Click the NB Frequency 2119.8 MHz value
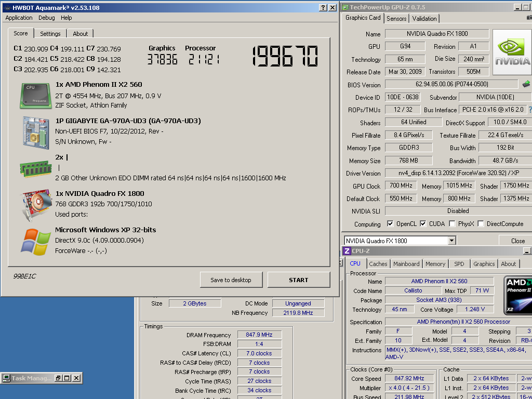532x399 pixels. (x=298, y=313)
